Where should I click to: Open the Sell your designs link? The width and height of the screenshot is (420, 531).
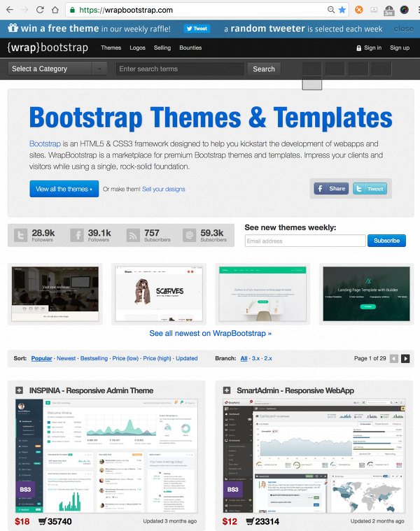[164, 189]
